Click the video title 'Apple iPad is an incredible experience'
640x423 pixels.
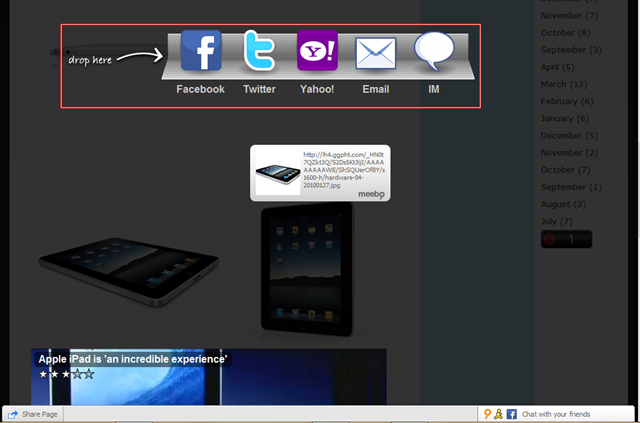pos(133,359)
